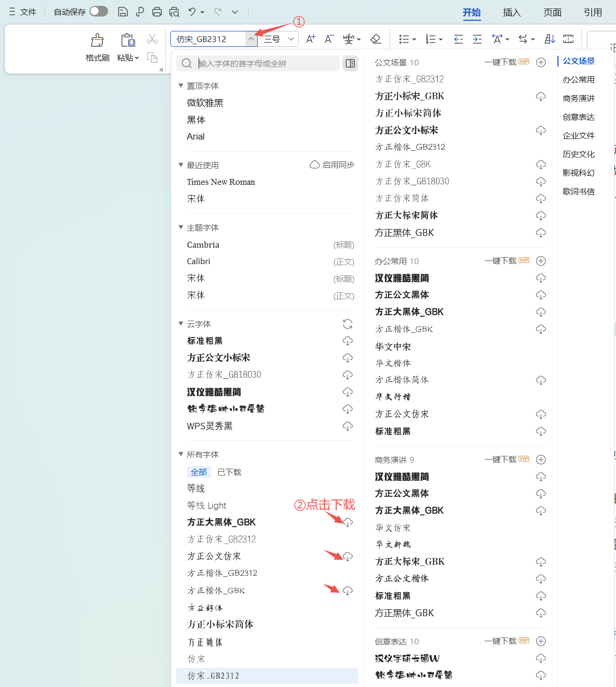The width and height of the screenshot is (616, 687).
Task: Show 已下载 fonts filter tab
Action: [229, 472]
